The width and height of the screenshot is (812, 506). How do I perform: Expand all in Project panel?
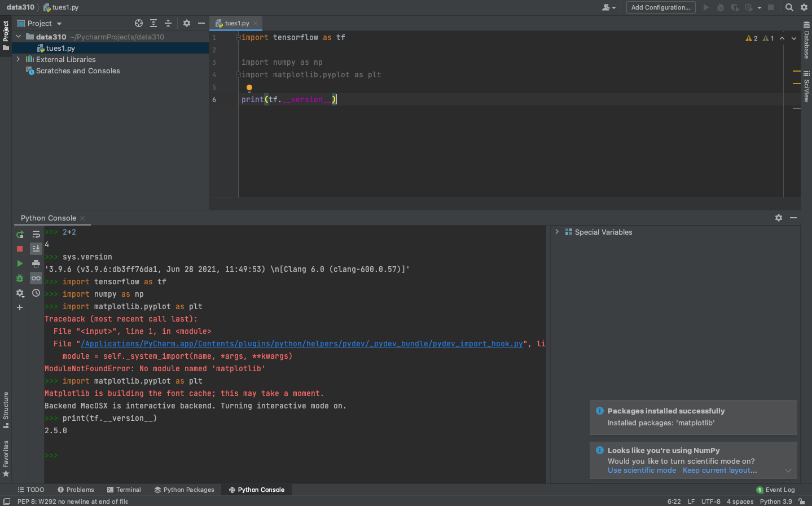[x=153, y=23]
